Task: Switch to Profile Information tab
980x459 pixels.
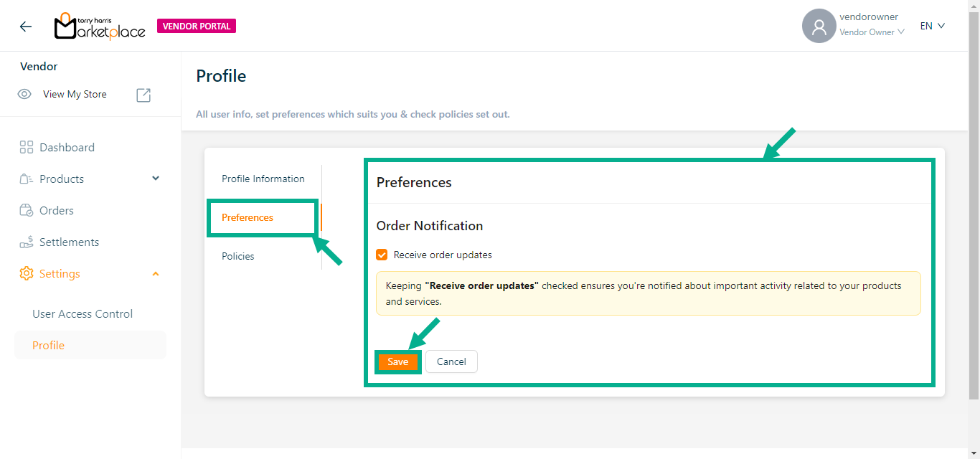Action: tap(263, 179)
